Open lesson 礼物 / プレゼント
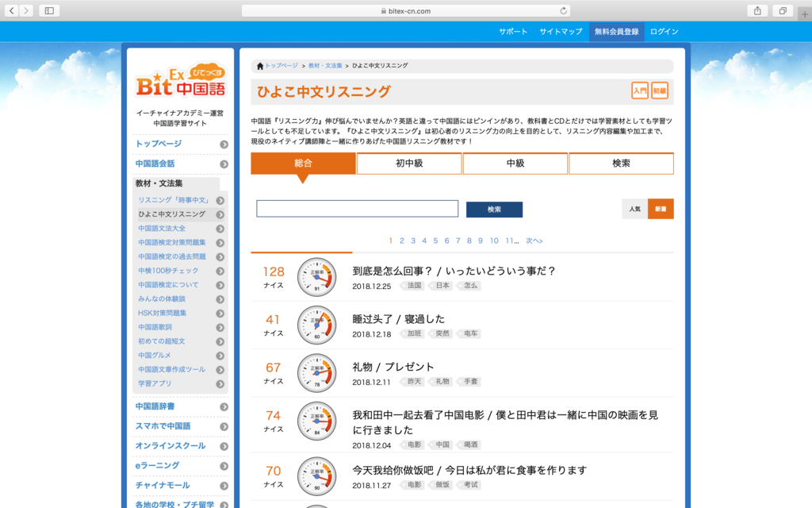 [393, 367]
